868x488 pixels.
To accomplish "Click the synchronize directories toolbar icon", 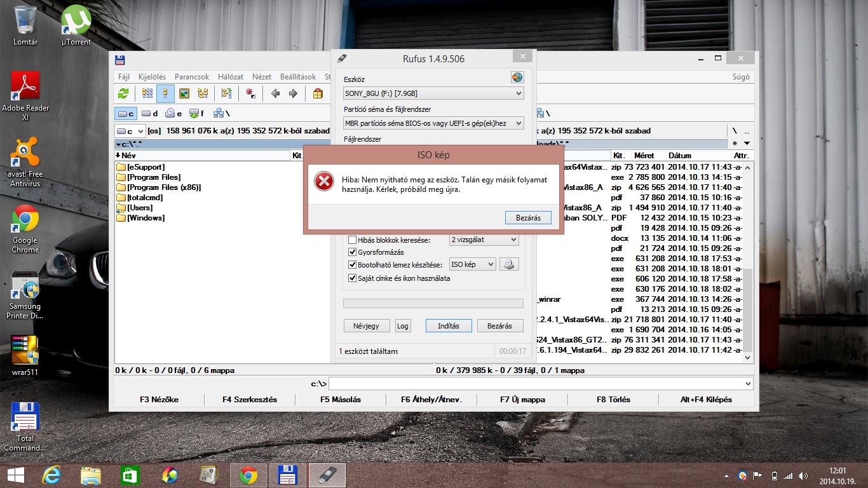I will click(227, 93).
